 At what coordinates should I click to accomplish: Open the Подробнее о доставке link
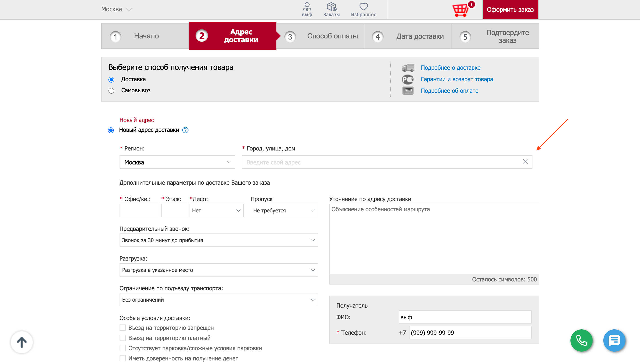pos(450,68)
